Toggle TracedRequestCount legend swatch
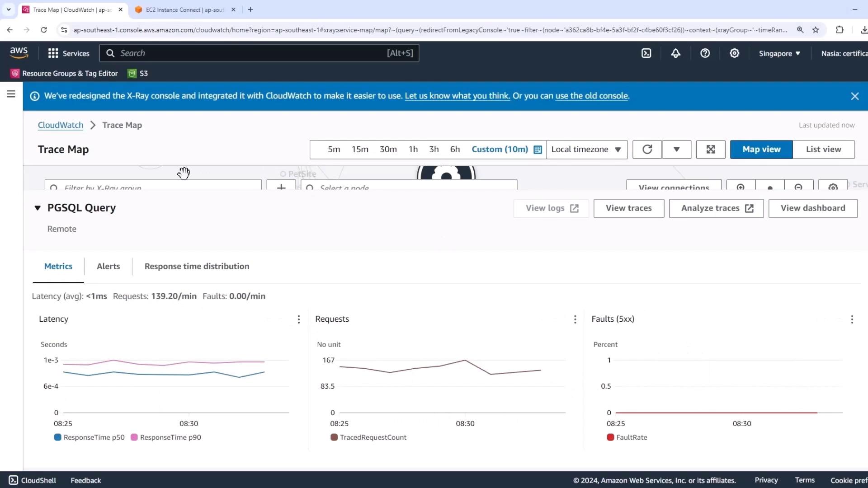This screenshot has width=868, height=488. 334,437
